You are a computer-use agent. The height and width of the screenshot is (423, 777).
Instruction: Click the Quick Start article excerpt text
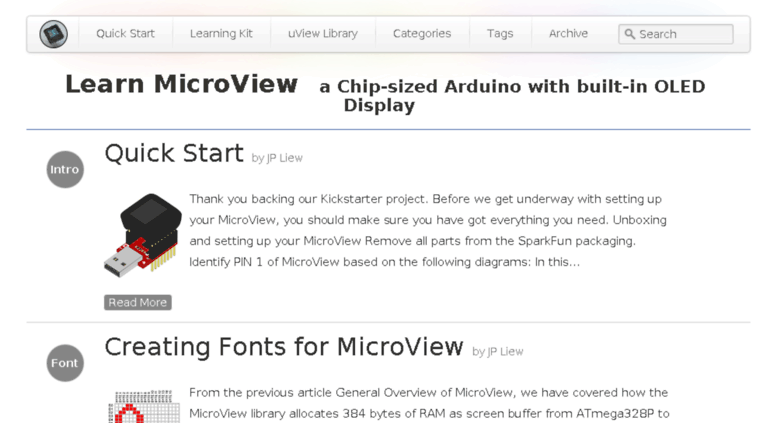tap(428, 230)
